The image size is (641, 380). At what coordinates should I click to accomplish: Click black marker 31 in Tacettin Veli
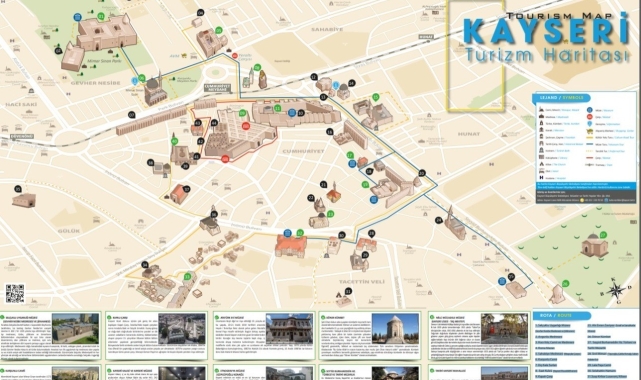pos(348,291)
